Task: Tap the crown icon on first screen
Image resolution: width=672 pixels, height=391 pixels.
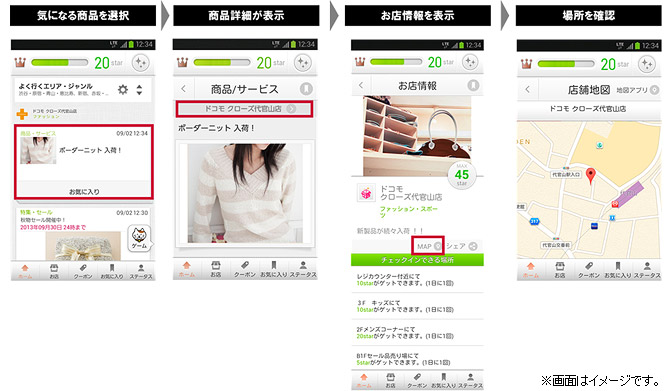Action: point(20,63)
